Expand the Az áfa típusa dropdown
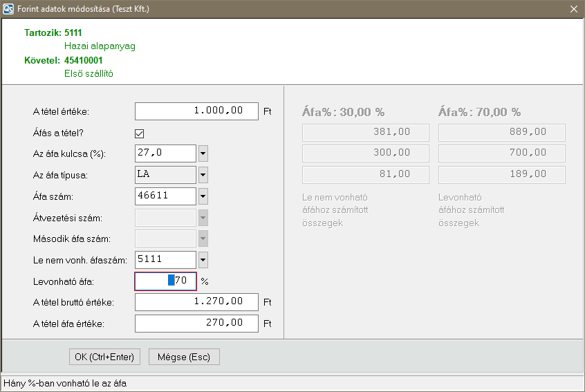This screenshot has width=585, height=392. pos(203,175)
